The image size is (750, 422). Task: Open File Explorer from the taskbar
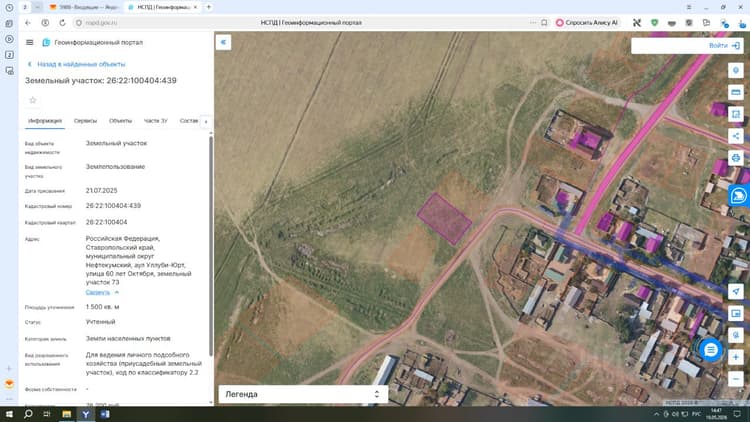[66, 414]
